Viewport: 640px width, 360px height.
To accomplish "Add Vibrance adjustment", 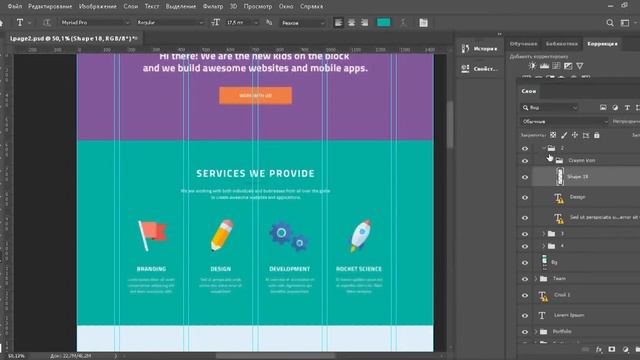I will pos(580,66).
